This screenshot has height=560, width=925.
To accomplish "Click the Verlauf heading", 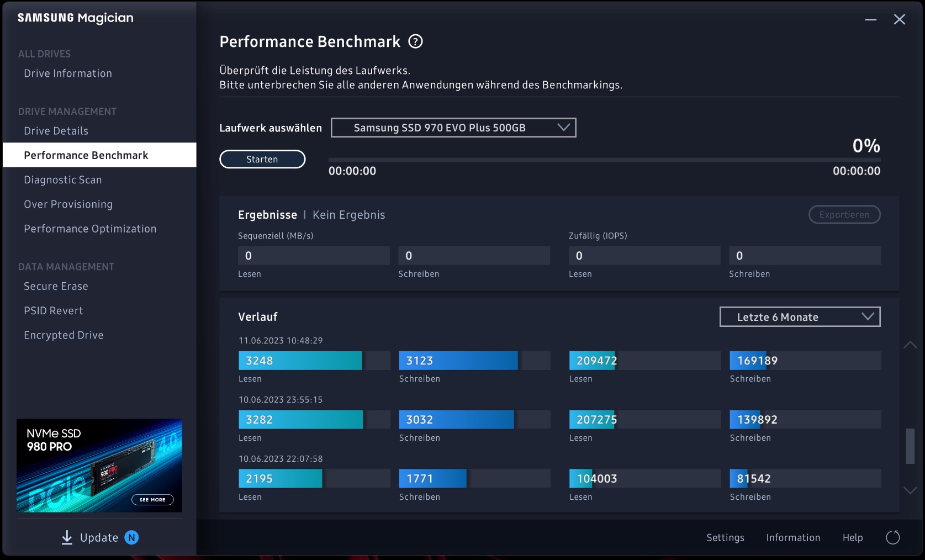I will pyautogui.click(x=258, y=317).
